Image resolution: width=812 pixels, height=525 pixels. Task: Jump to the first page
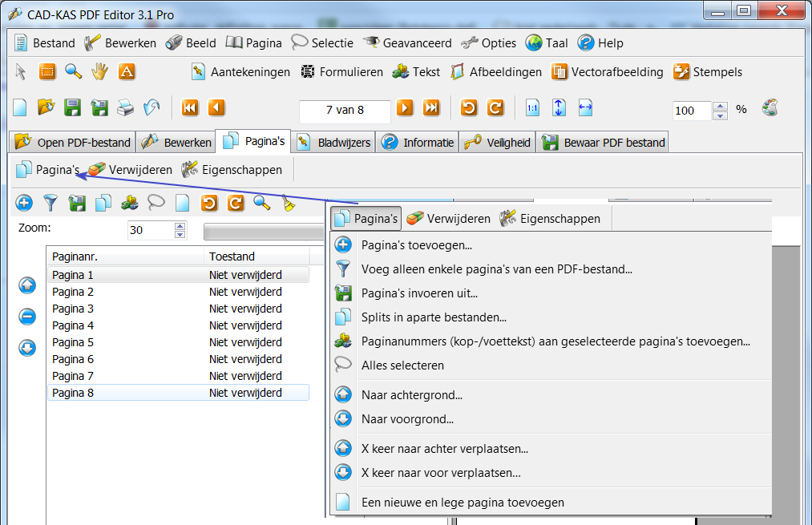coord(190,108)
